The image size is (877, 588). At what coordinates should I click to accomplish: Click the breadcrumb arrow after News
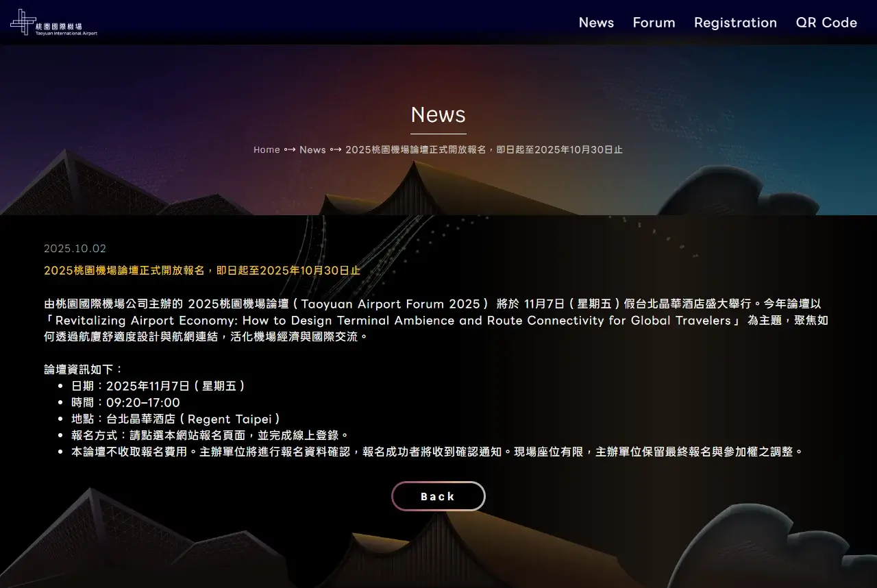click(336, 149)
